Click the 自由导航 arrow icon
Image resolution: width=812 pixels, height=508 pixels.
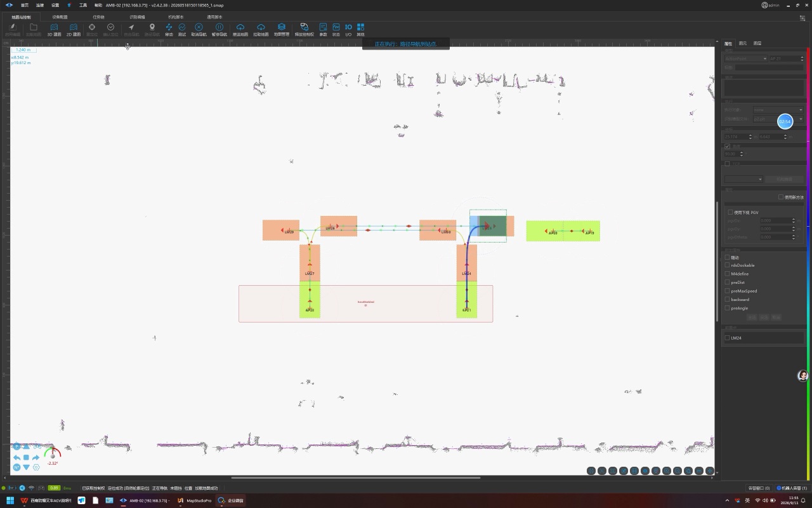pos(131,30)
